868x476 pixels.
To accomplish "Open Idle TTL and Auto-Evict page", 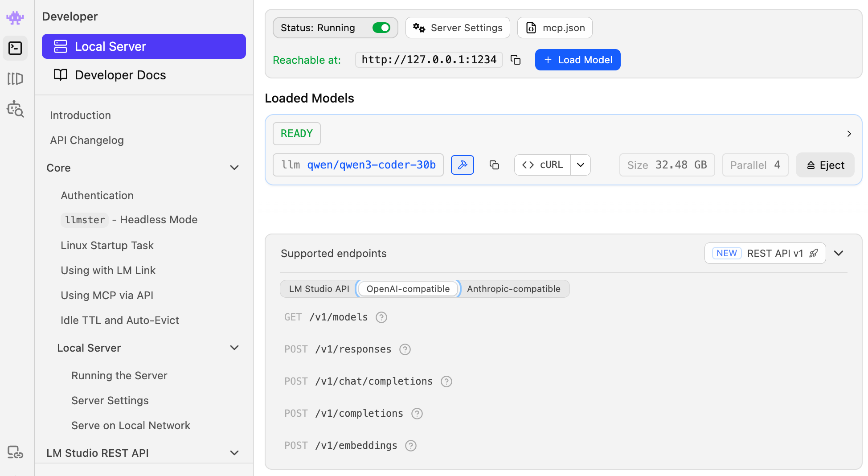I will tap(120, 320).
